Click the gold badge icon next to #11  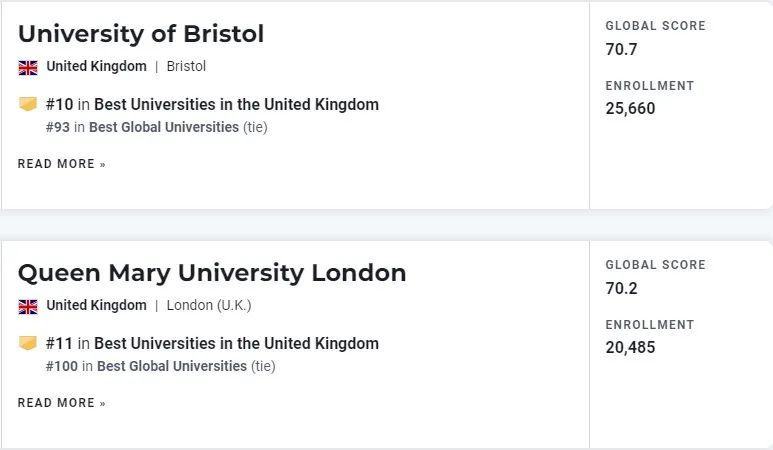[x=28, y=343]
